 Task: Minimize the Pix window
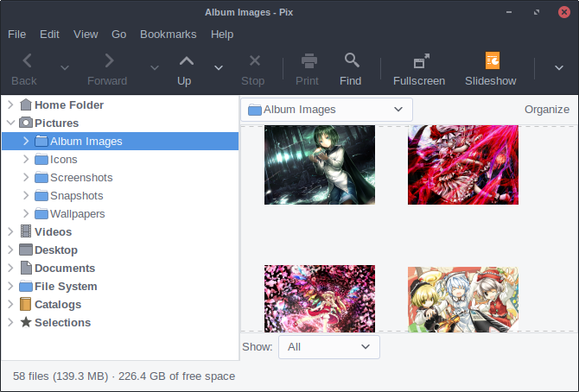coord(509,12)
